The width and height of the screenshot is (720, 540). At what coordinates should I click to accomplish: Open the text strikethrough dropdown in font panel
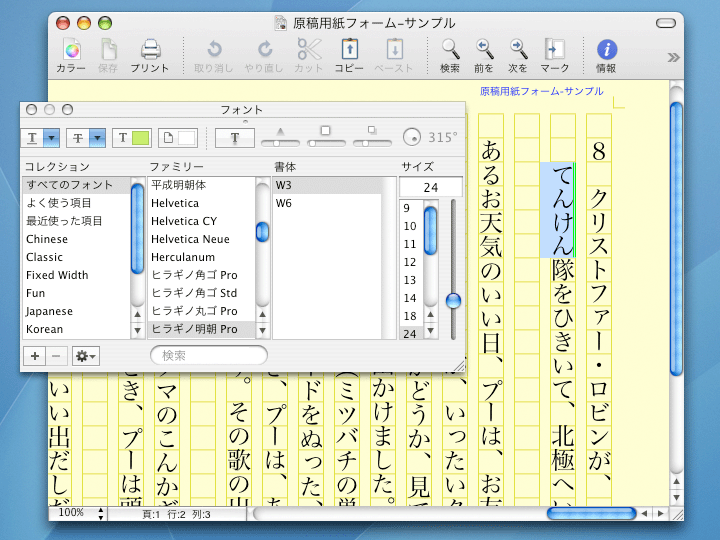point(97,138)
